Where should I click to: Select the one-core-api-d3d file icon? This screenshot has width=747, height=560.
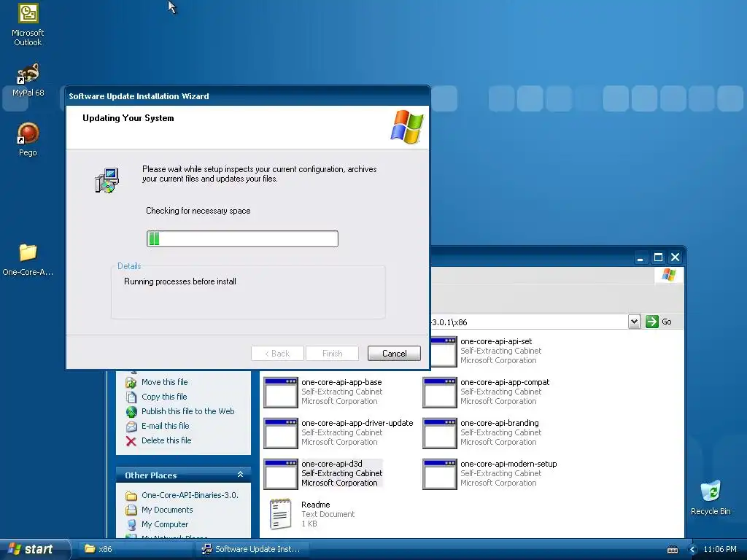tap(281, 474)
